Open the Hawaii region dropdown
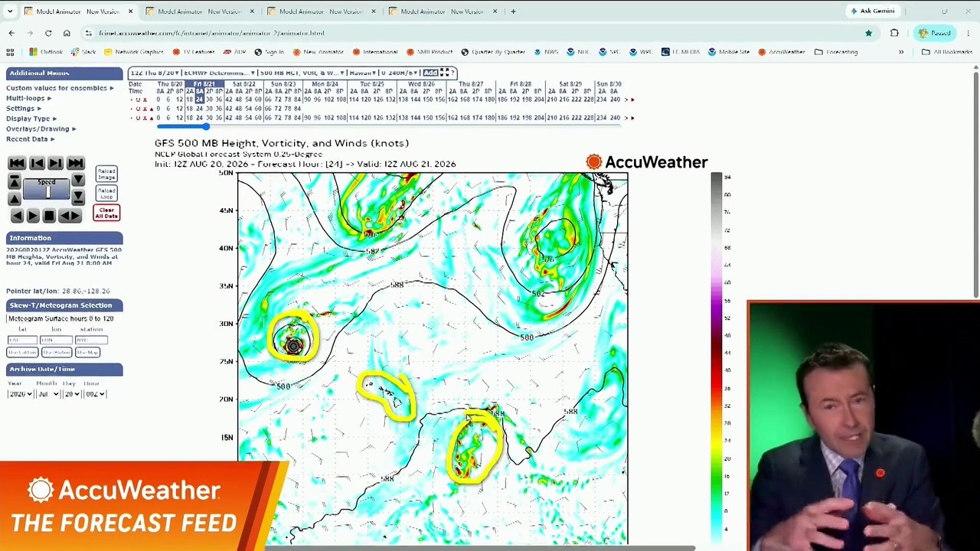Screen dimensions: 980x551 click(x=363, y=73)
